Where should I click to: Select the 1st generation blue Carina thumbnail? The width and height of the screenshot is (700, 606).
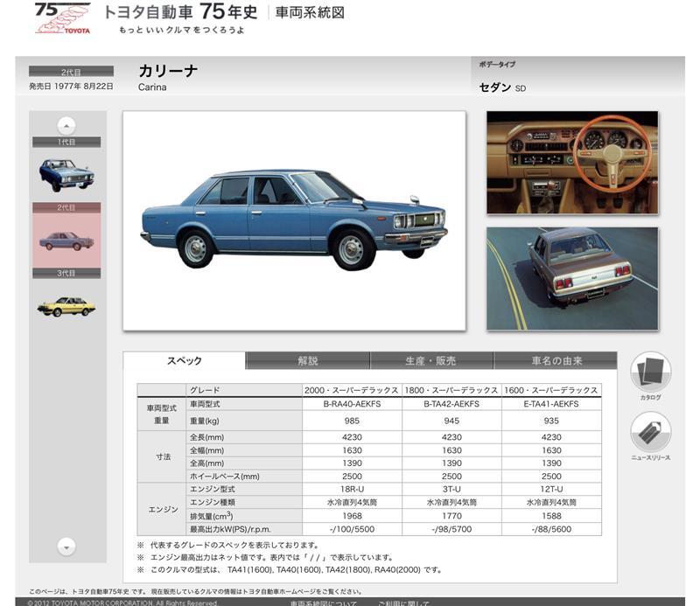click(x=66, y=175)
